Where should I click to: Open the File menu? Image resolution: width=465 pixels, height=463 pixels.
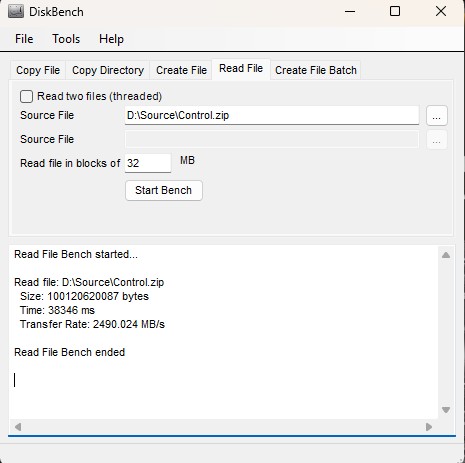click(x=24, y=39)
